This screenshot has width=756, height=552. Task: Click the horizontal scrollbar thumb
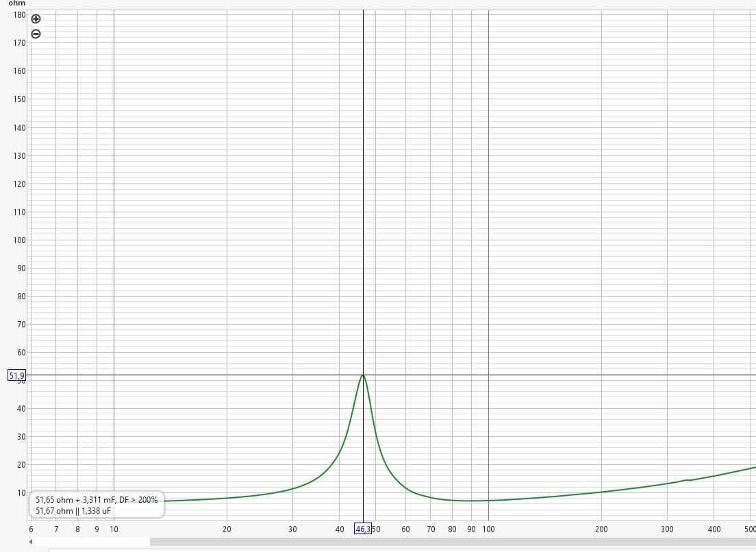tap(92, 542)
